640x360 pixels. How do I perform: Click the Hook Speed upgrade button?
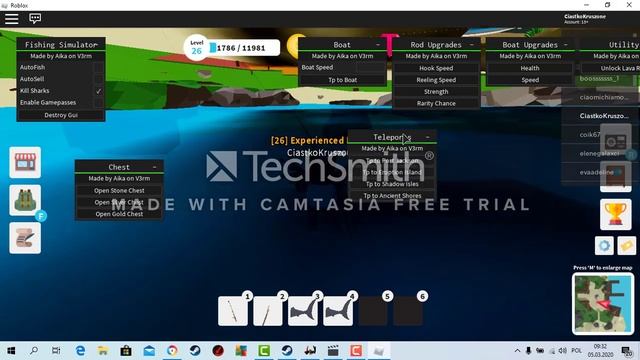436,68
